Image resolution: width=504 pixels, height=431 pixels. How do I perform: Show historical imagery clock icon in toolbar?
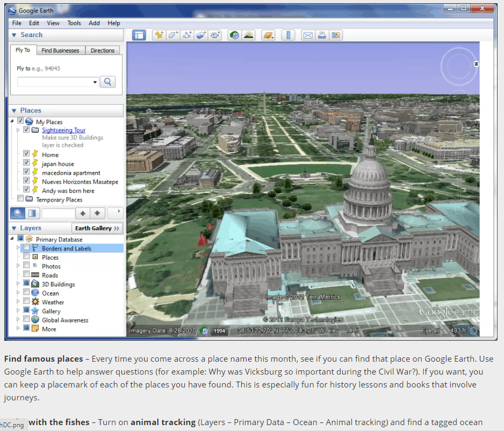pyautogui.click(x=235, y=35)
